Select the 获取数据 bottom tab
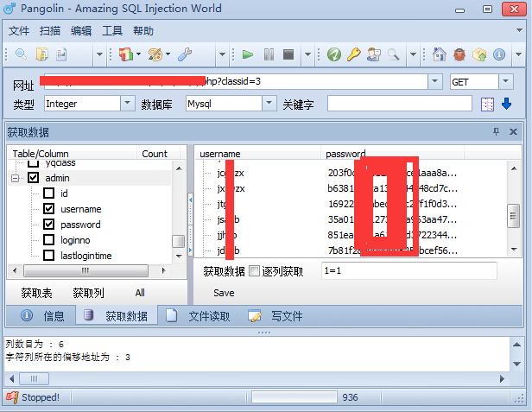Viewport: 532px width, 412px height. tap(117, 316)
